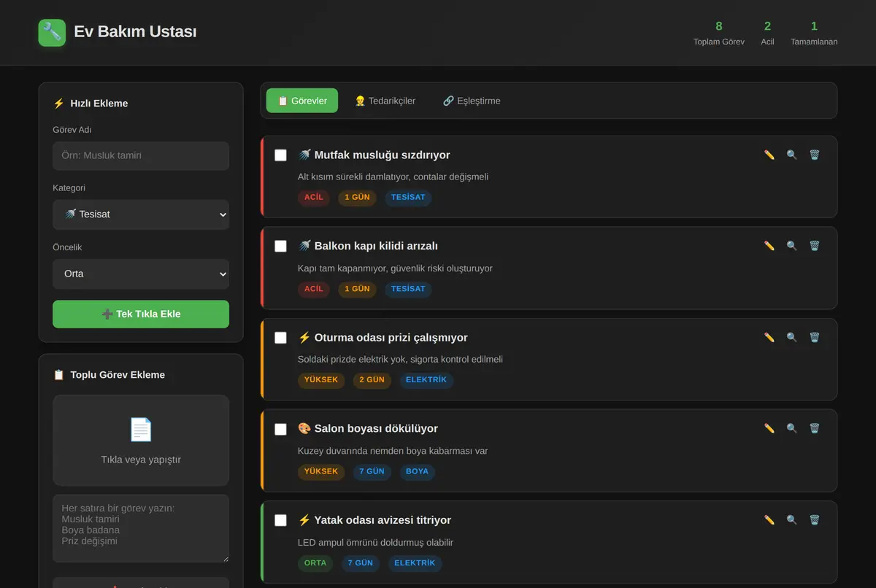This screenshot has width=876, height=588.
Task: Click the Görev Adı input field
Action: 141,155
